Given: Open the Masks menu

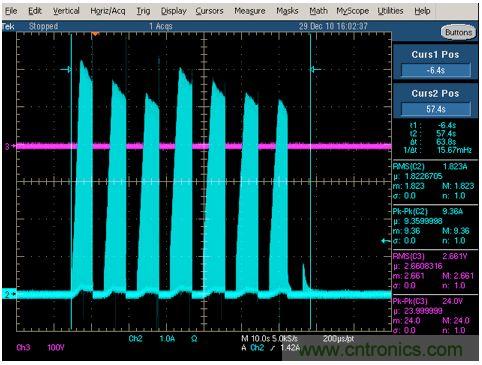Looking at the screenshot, I should click(287, 11).
